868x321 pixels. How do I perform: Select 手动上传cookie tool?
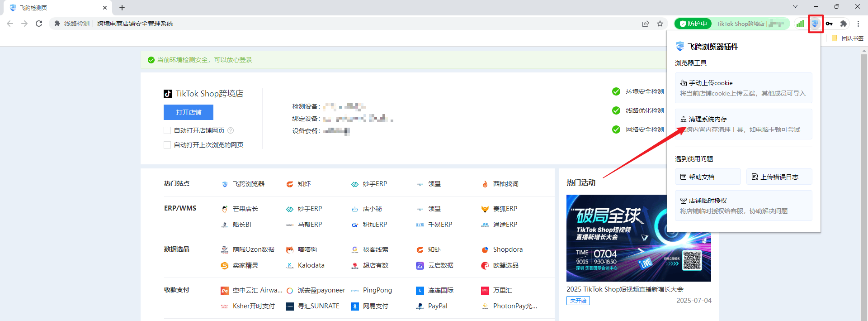point(744,88)
